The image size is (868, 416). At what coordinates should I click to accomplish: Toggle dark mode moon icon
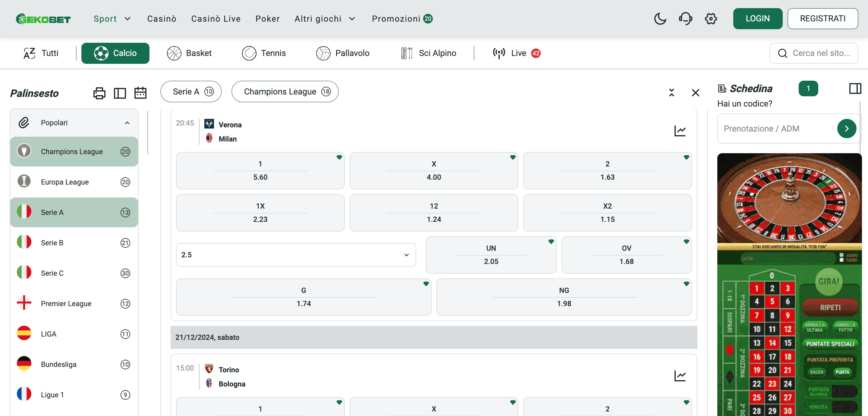tap(660, 19)
